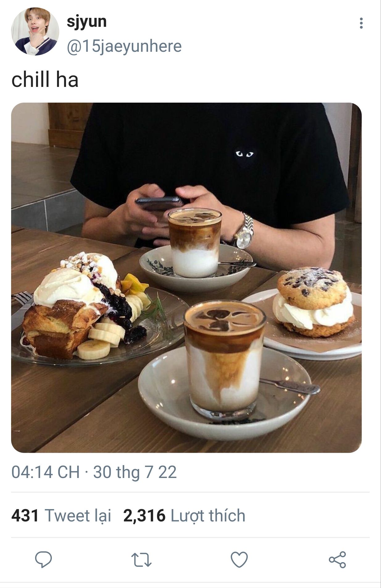The image size is (381, 588).
Task: Open sjyun's profile picture
Action: tap(35, 31)
